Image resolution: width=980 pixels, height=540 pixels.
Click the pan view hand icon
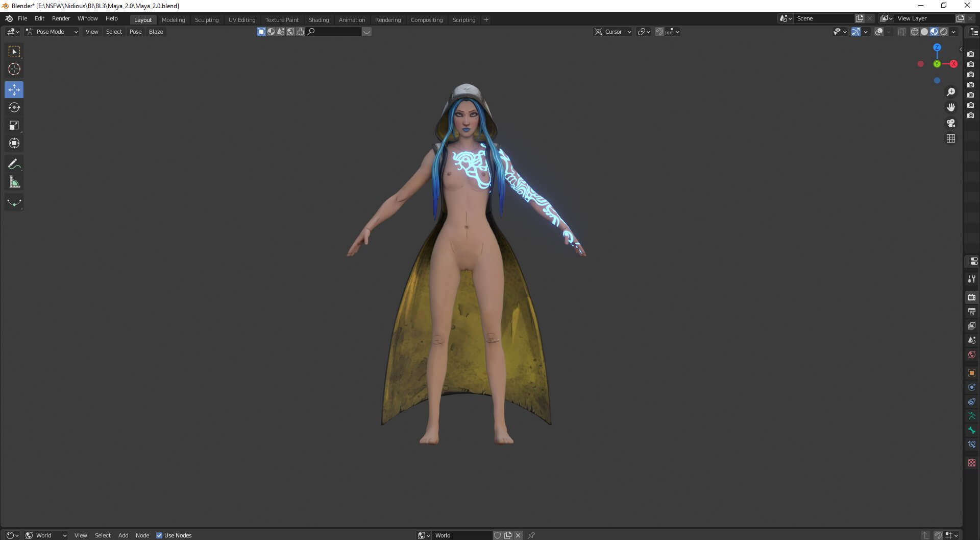[951, 107]
